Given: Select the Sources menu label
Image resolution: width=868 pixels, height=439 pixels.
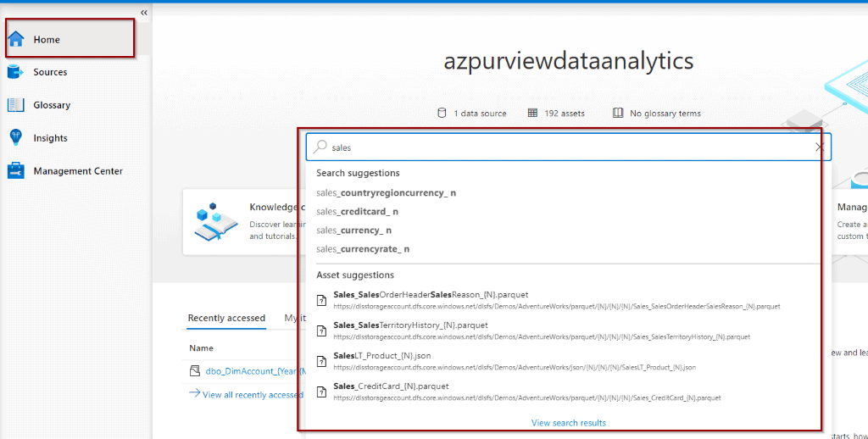Looking at the screenshot, I should coord(50,72).
